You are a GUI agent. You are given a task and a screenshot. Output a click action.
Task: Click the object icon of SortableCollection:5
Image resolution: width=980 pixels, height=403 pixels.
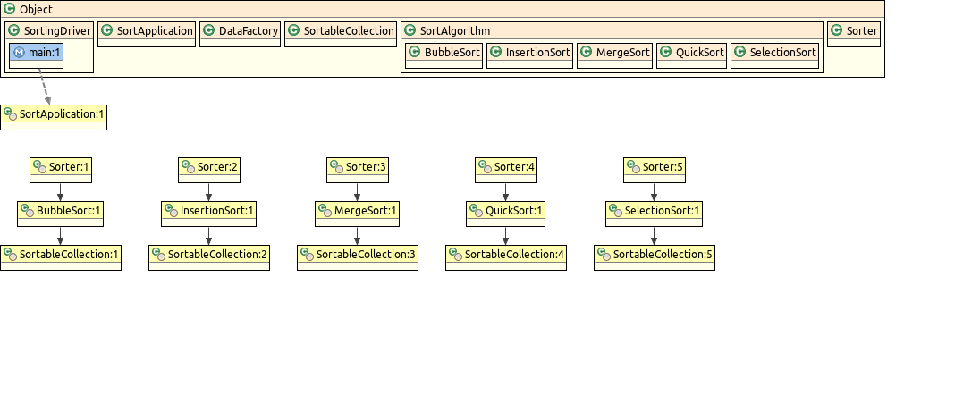point(604,255)
